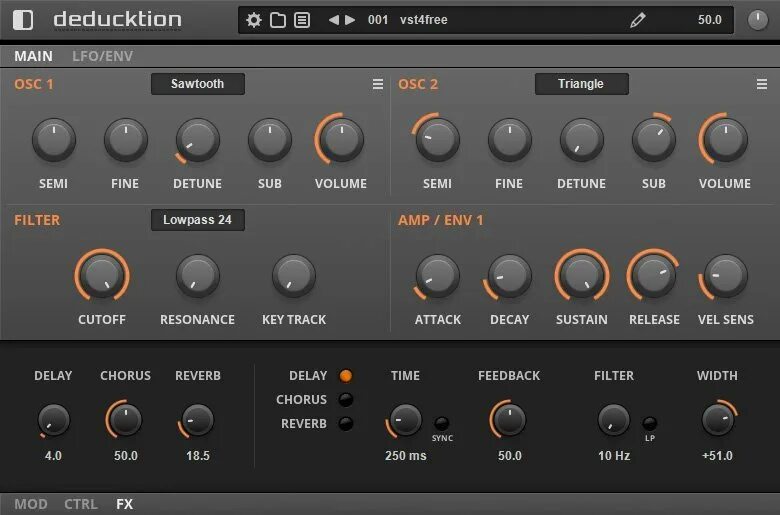Open the CTRL bottom tab
The height and width of the screenshot is (515, 780).
coord(81,504)
